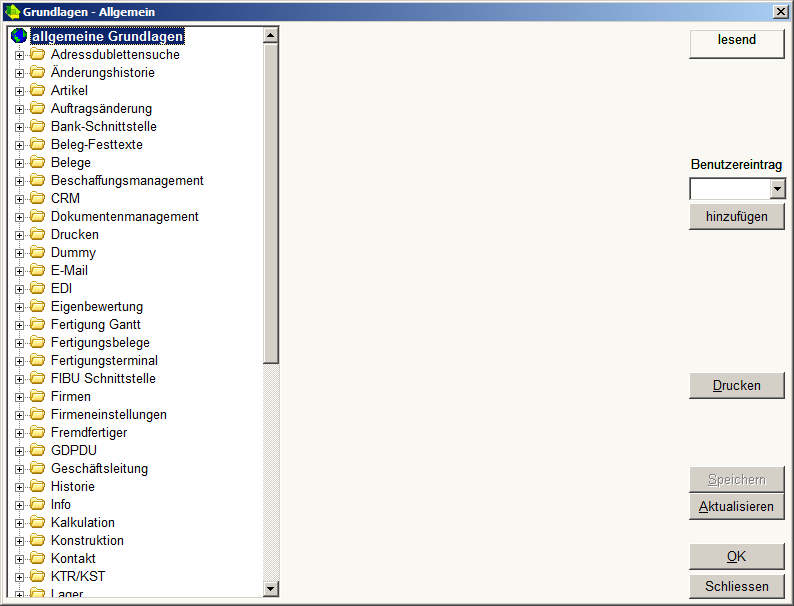Screen dimensions: 794x606
Task: Click the Fertigungsterminal folder icon
Action: (37, 360)
